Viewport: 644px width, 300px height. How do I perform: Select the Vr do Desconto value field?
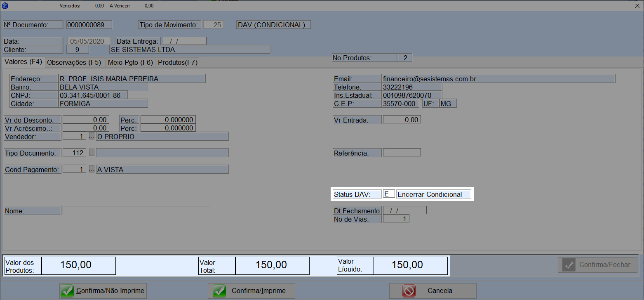tap(86, 120)
